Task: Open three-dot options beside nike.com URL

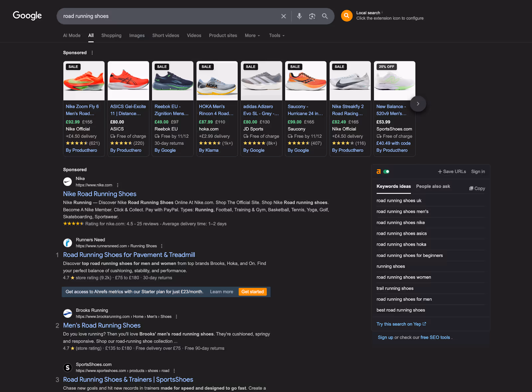Action: click(x=117, y=185)
